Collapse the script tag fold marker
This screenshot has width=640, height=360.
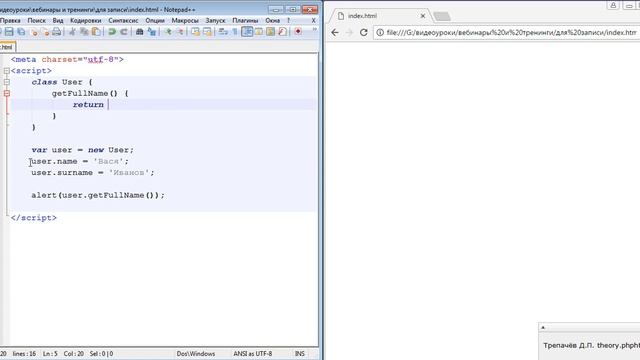pyautogui.click(x=7, y=71)
